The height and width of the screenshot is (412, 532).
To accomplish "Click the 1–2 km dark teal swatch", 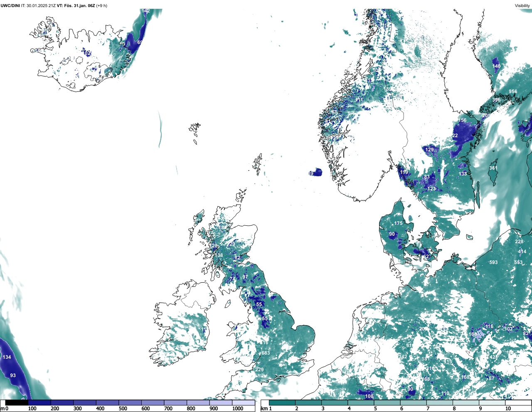I will click(282, 402).
